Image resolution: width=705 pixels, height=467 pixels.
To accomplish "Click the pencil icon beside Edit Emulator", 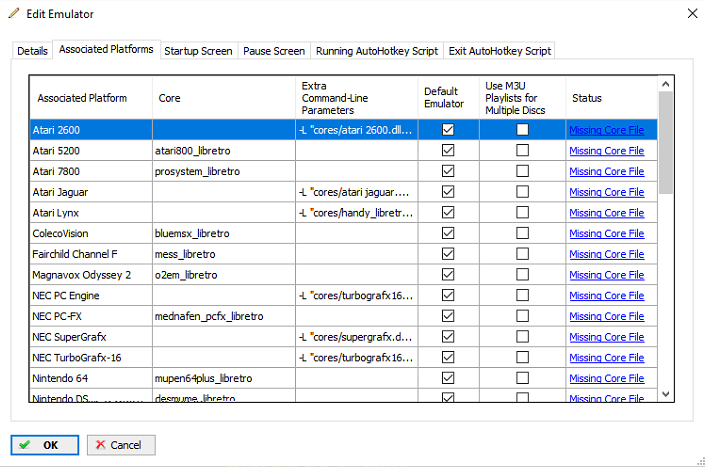I will pyautogui.click(x=14, y=13).
